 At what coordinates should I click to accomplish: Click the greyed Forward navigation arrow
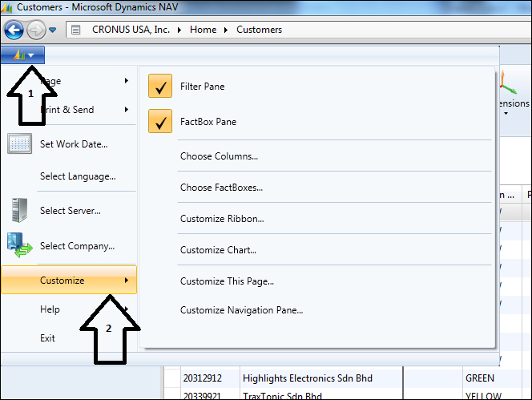coord(36,30)
